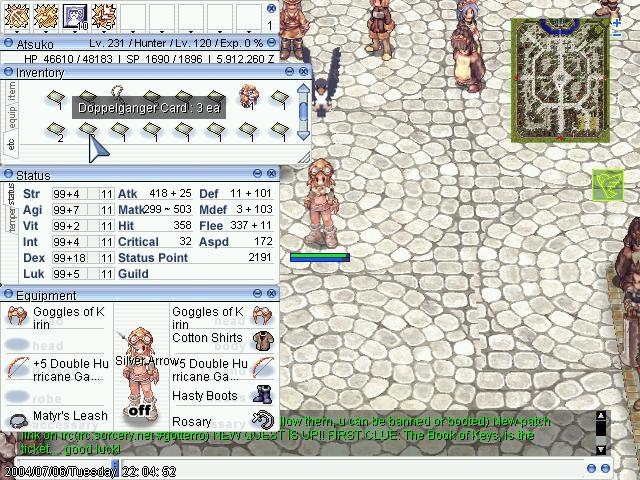
Task: Click the Cotton Shirts armor icon
Action: point(263,341)
